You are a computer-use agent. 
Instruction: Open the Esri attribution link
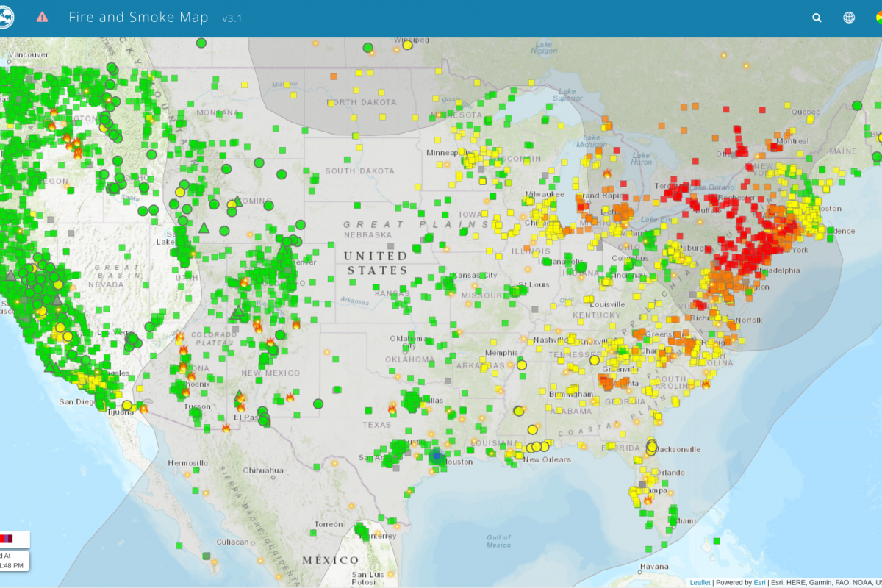pos(759,582)
